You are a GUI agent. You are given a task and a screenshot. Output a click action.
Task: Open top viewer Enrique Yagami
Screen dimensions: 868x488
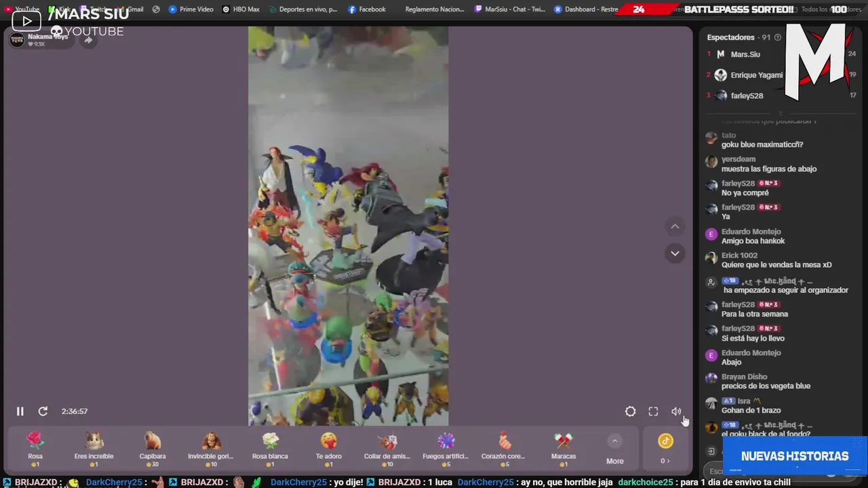[756, 75]
